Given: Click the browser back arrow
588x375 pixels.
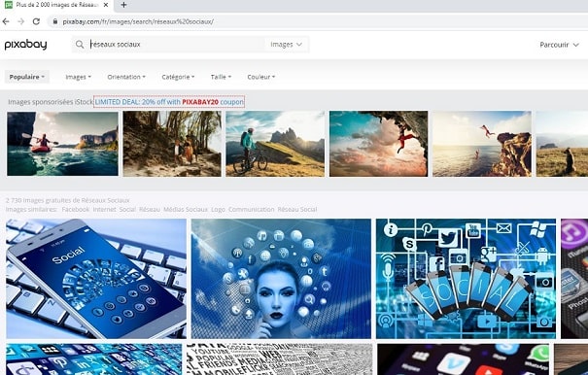Looking at the screenshot, I should [6, 21].
